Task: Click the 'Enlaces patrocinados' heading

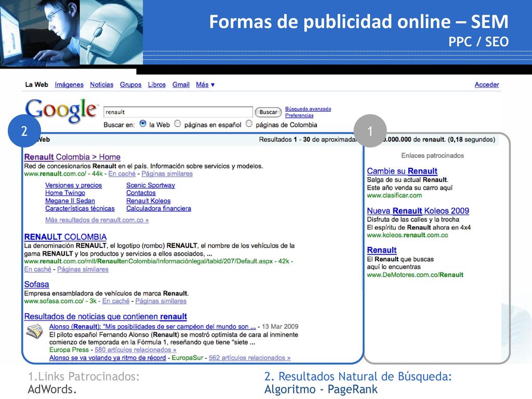Action: click(x=433, y=155)
